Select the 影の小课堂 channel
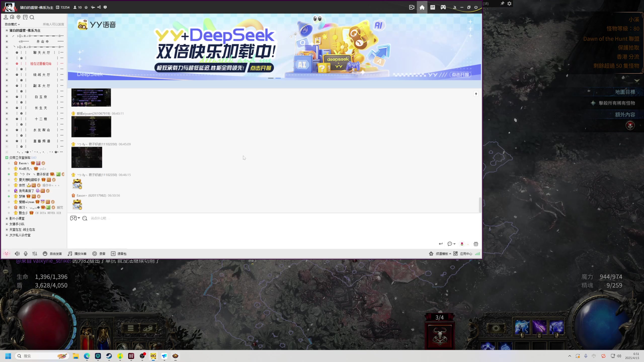This screenshot has height=362, width=644. 17,218
